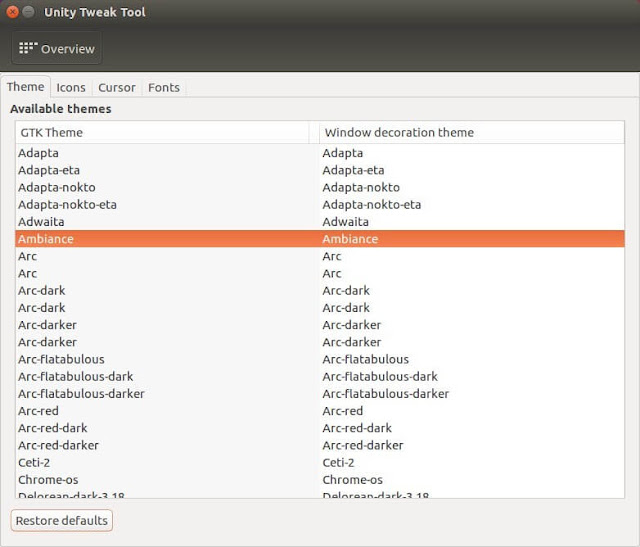Close the Unity Tweak Tool window
Image resolution: width=640 pixels, height=547 pixels.
coord(13,12)
